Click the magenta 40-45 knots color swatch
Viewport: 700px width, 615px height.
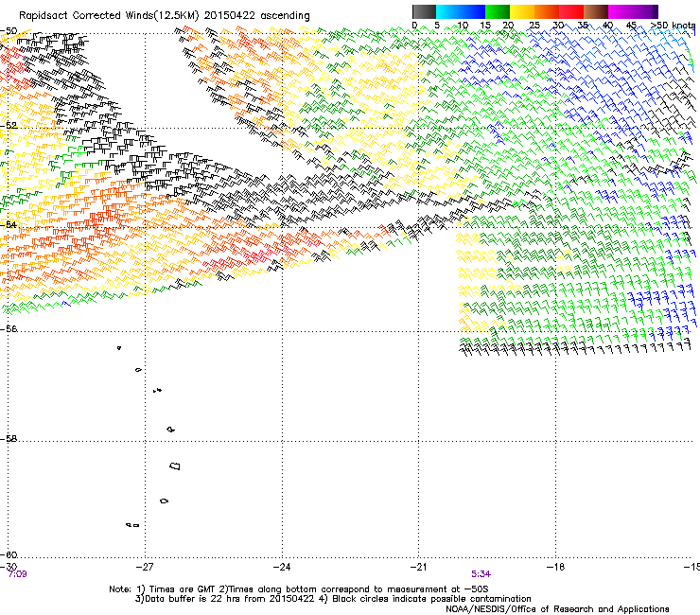click(x=621, y=11)
